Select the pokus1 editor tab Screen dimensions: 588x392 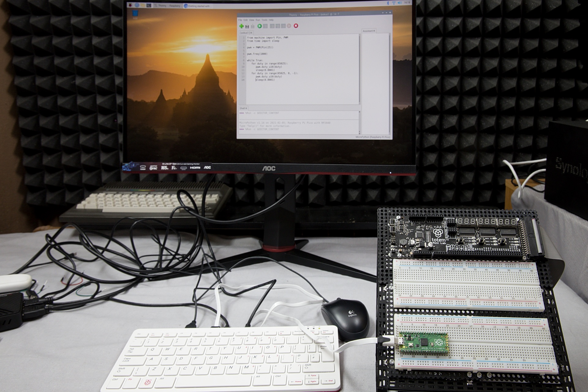244,33
